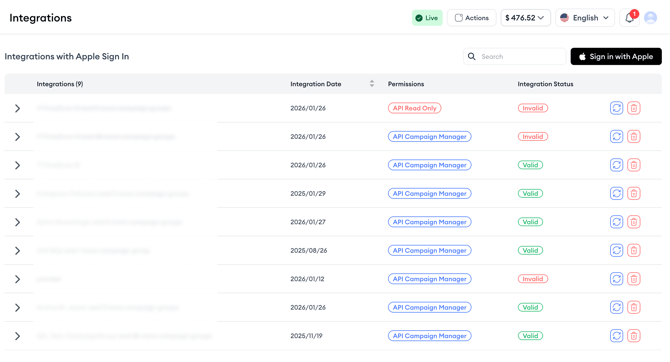Open the notifications bell
670x362 pixels.
629,18
